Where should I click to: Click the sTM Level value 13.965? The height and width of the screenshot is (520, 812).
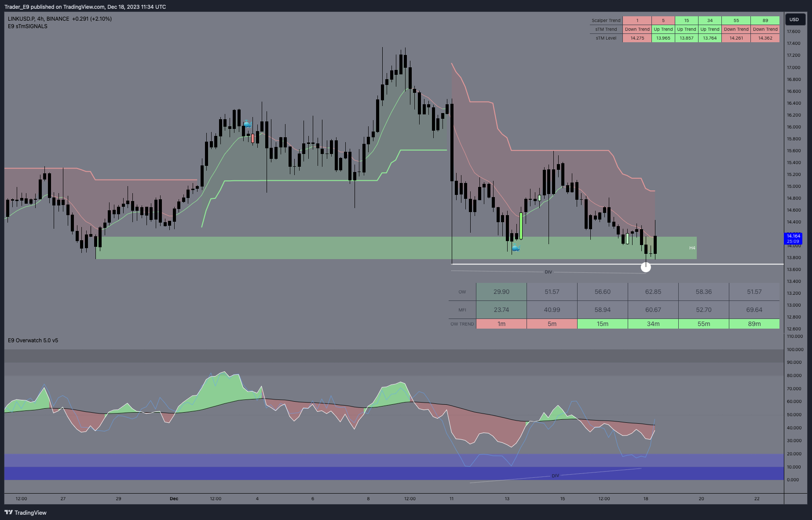pyautogui.click(x=663, y=38)
